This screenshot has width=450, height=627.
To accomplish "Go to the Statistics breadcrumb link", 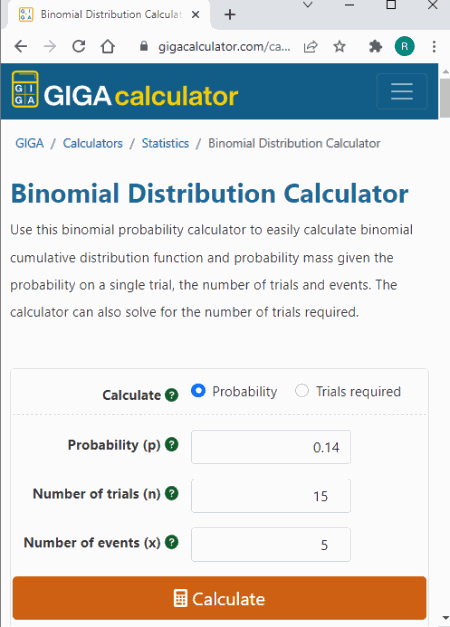I will click(x=165, y=143).
